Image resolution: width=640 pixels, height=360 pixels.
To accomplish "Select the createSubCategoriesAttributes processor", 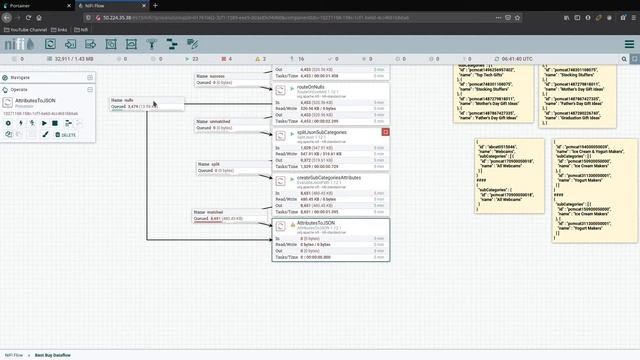I will (x=331, y=195).
